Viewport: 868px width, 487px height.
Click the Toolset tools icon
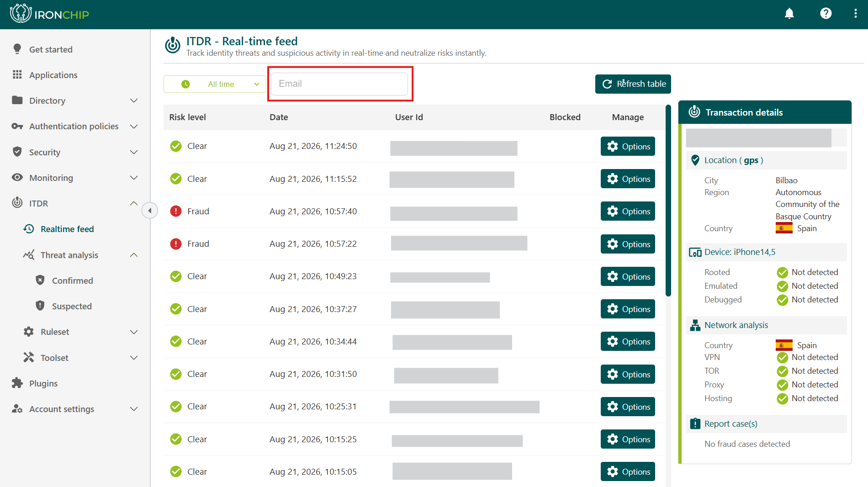point(29,357)
